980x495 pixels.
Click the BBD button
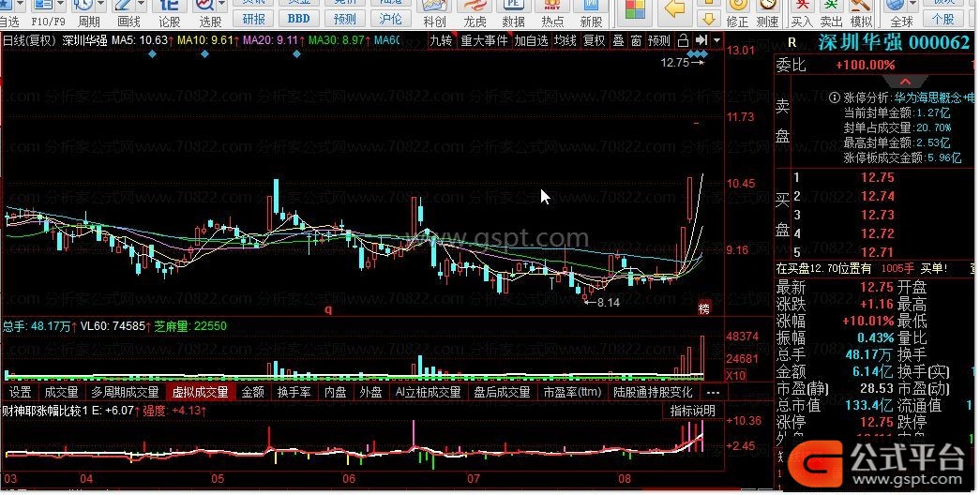coord(299,19)
